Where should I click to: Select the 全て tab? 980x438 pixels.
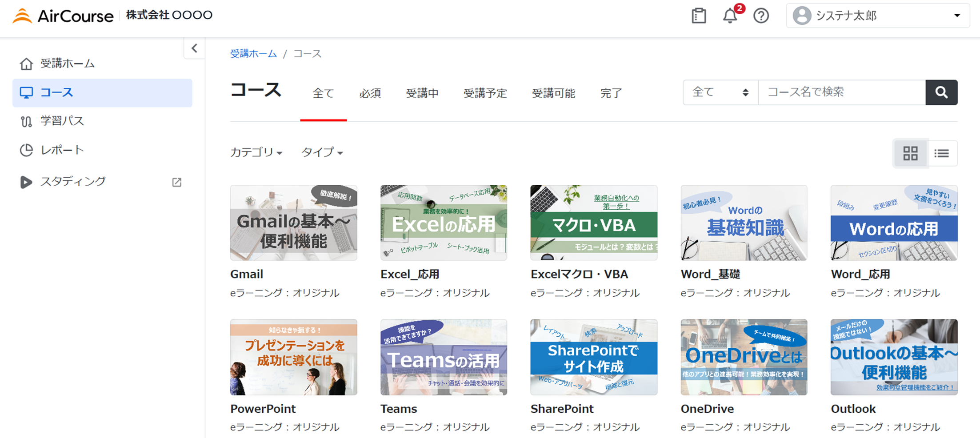point(323,93)
